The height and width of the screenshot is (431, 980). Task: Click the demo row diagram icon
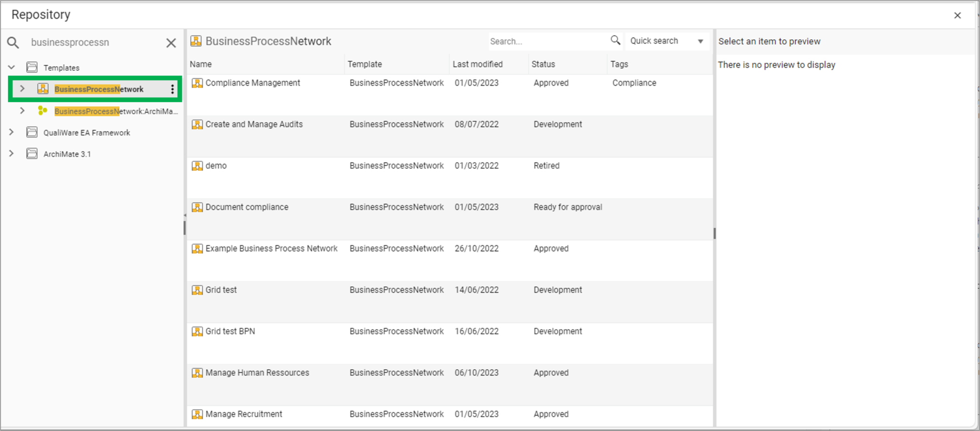click(197, 166)
